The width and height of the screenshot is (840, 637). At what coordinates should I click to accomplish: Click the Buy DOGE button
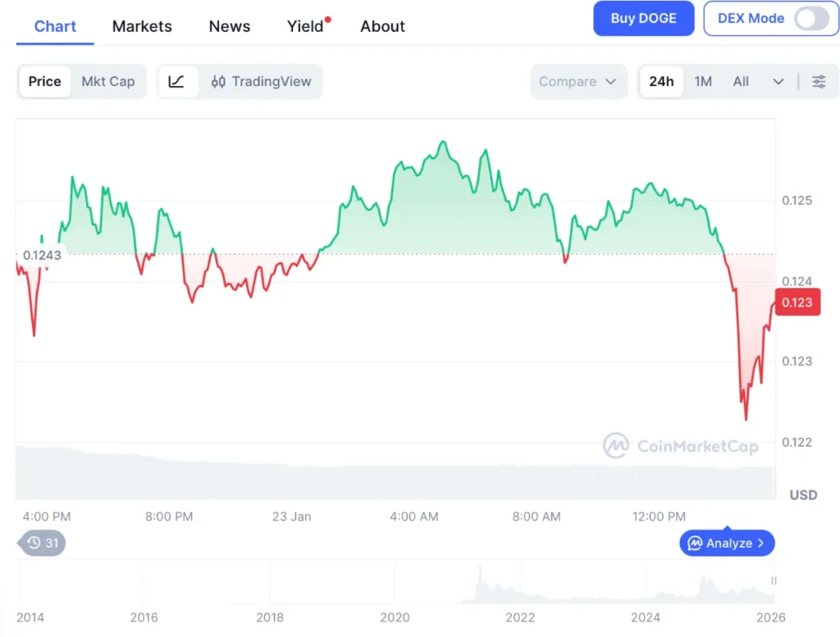(643, 18)
